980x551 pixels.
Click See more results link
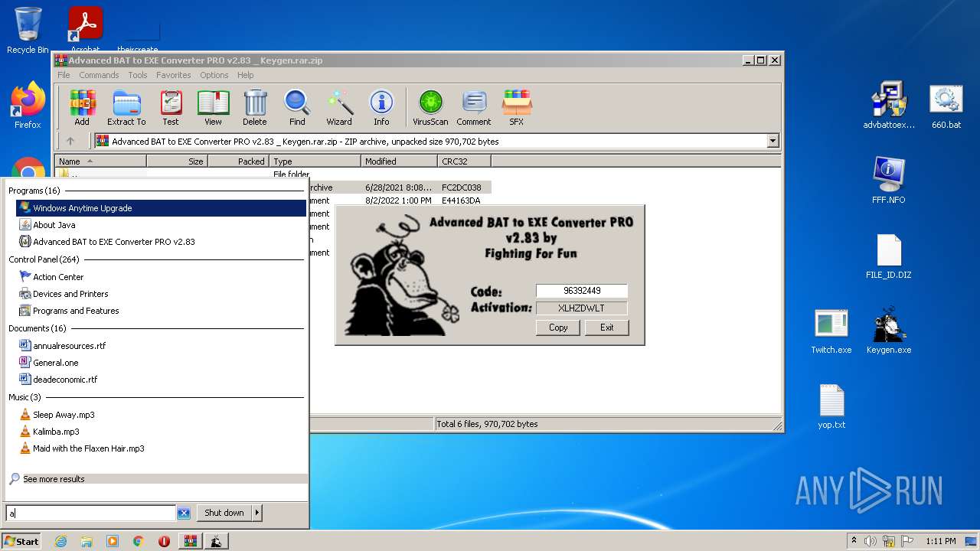click(54, 479)
